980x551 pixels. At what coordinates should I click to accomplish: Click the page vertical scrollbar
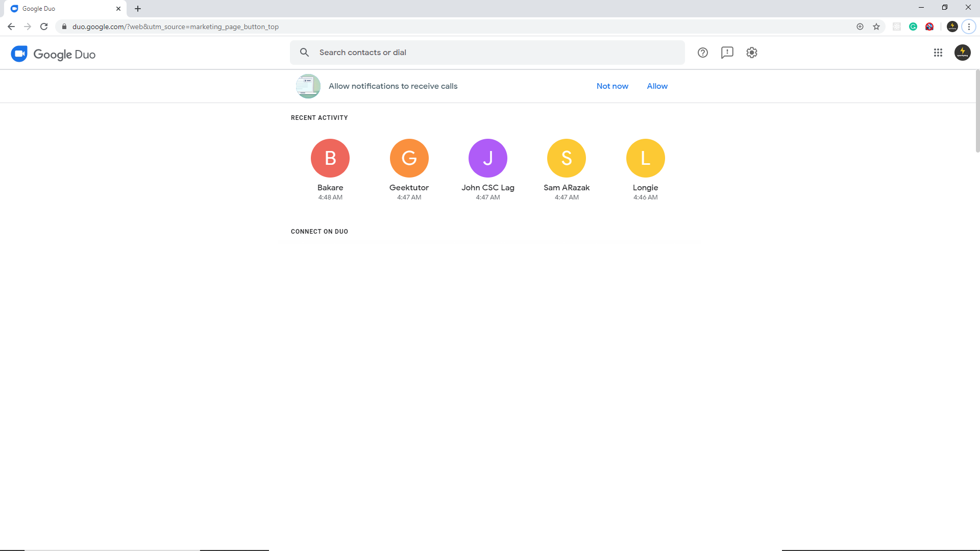tap(977, 111)
